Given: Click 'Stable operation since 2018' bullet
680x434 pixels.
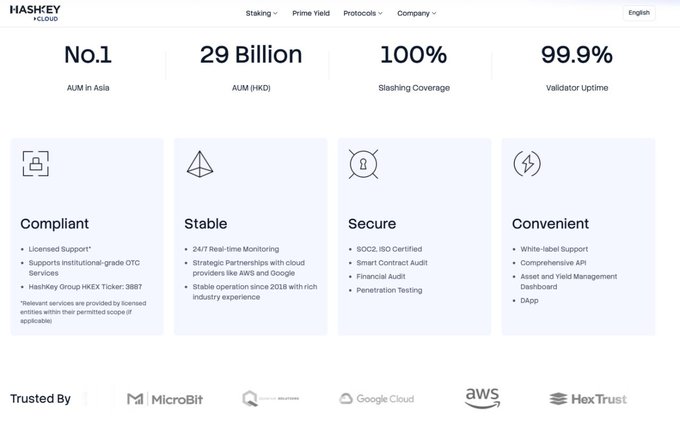Looking at the screenshot, I should [x=255, y=292].
